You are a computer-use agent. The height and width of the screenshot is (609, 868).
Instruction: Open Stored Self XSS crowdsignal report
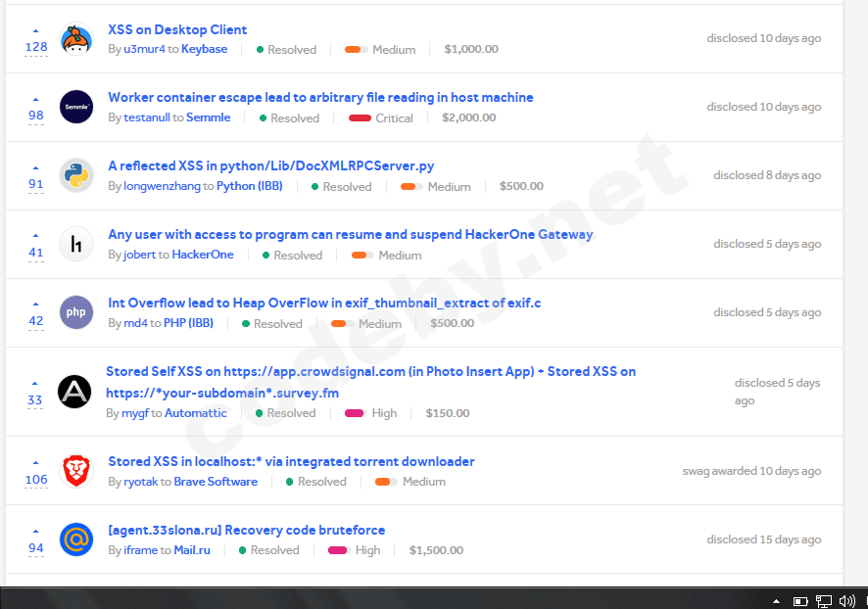tap(371, 382)
